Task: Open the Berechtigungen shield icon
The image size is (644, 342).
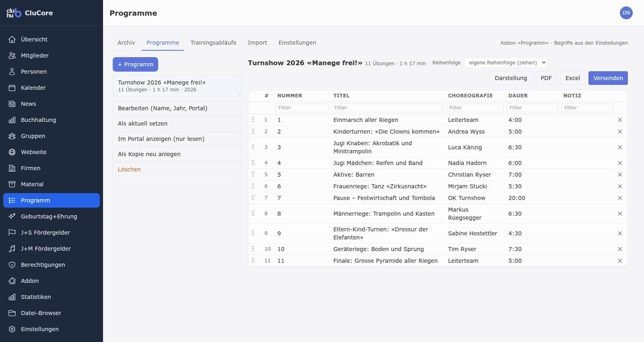Action: [x=12, y=265]
